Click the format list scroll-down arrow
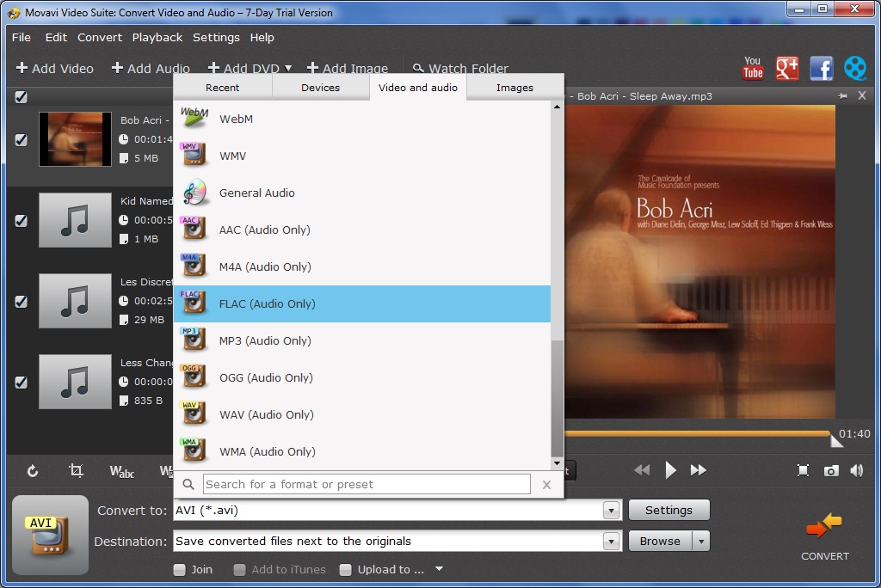 557,463
